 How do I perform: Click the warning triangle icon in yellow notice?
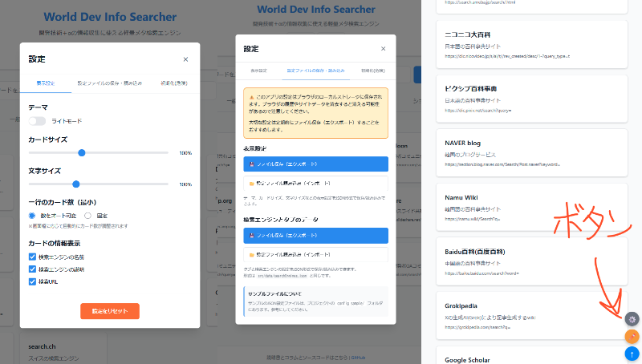click(x=252, y=97)
